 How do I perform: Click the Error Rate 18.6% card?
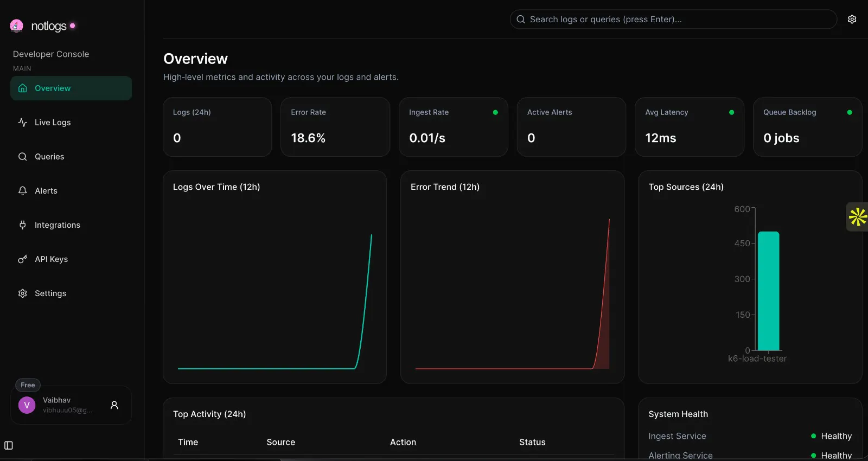[335, 127]
